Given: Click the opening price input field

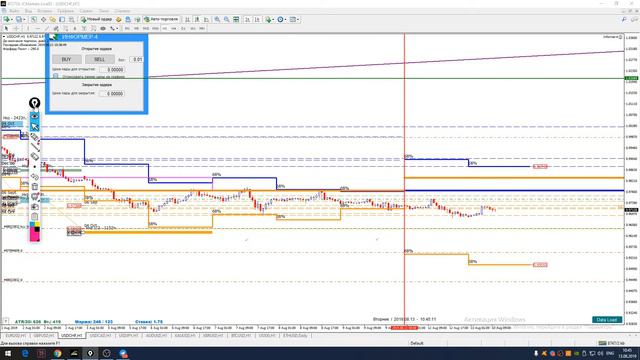Looking at the screenshot, I should [x=112, y=70].
